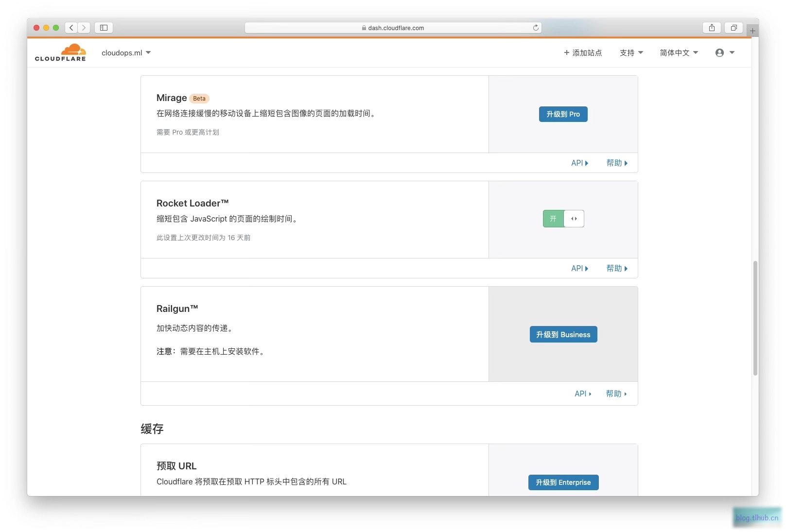Click the 缓存 section heading

tap(152, 429)
